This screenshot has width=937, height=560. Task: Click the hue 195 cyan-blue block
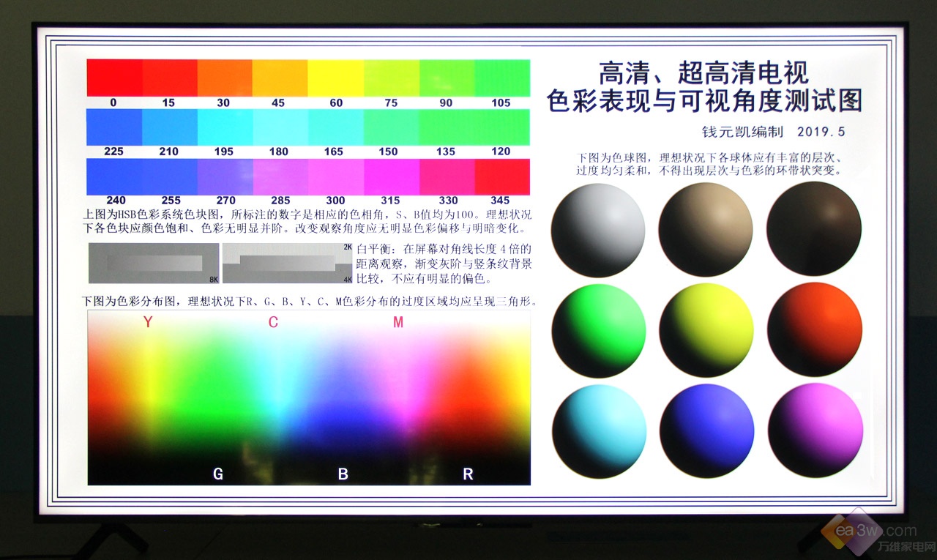225,127
